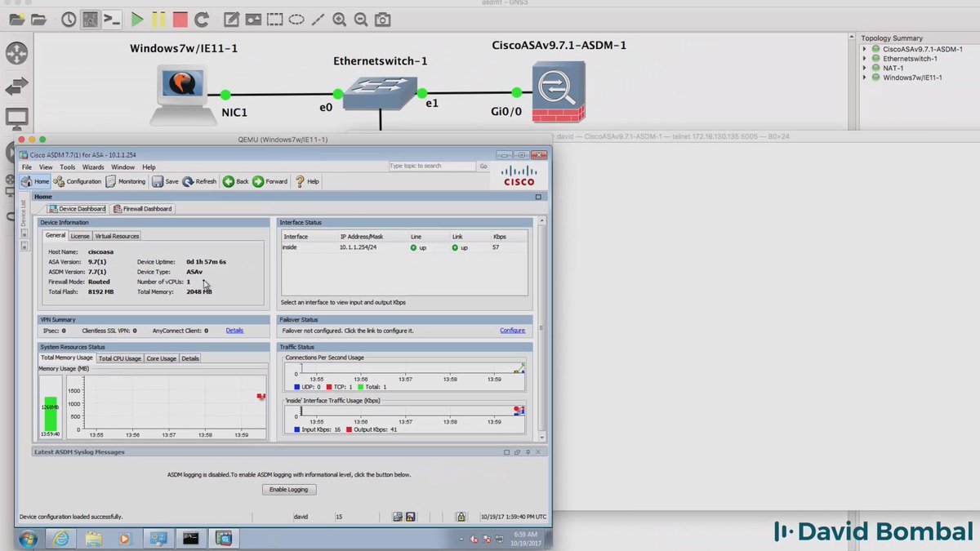This screenshot has width=980, height=551.
Task: Select the GNS3 Add a note tool
Action: coord(232,19)
